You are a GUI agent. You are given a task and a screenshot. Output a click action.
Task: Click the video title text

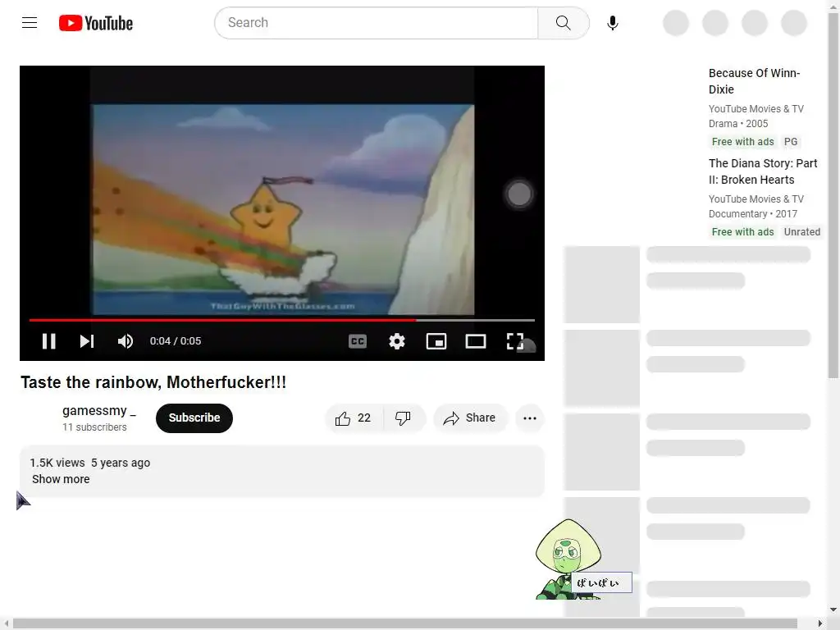(x=153, y=382)
